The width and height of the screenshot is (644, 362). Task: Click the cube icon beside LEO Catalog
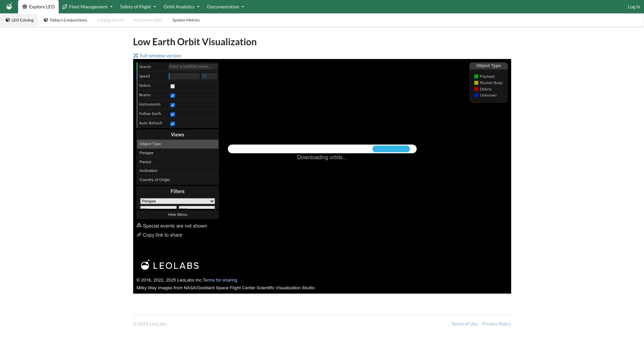click(8, 20)
